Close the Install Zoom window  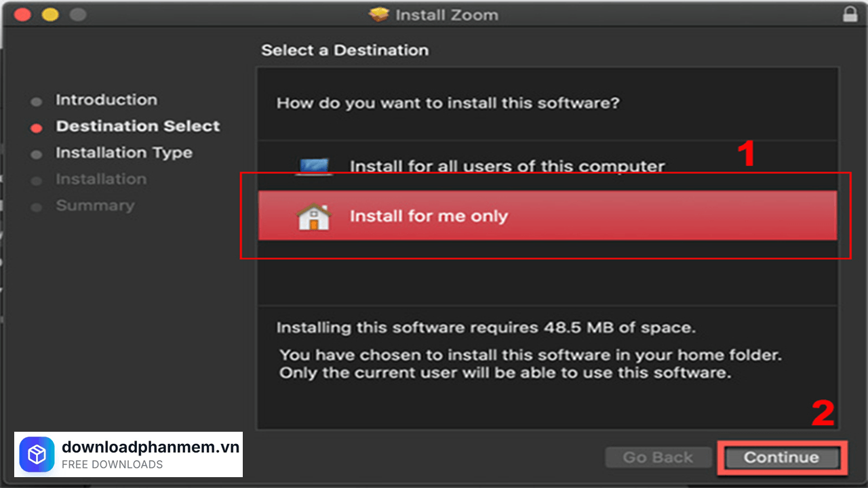[x=22, y=14]
